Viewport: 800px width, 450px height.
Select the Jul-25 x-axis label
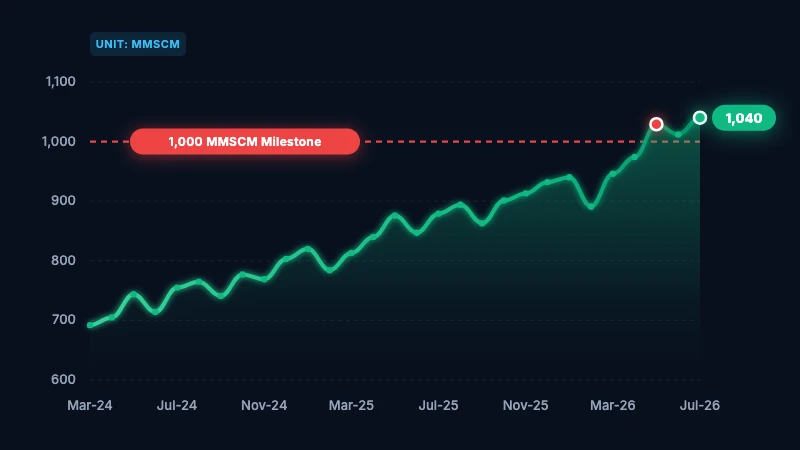[438, 406]
